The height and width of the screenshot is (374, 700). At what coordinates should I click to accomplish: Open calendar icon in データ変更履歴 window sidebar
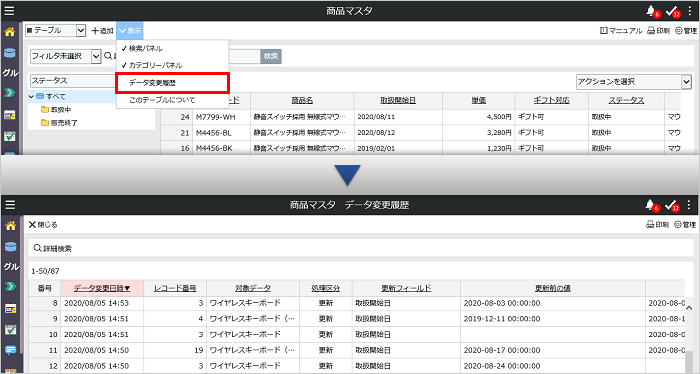10,308
